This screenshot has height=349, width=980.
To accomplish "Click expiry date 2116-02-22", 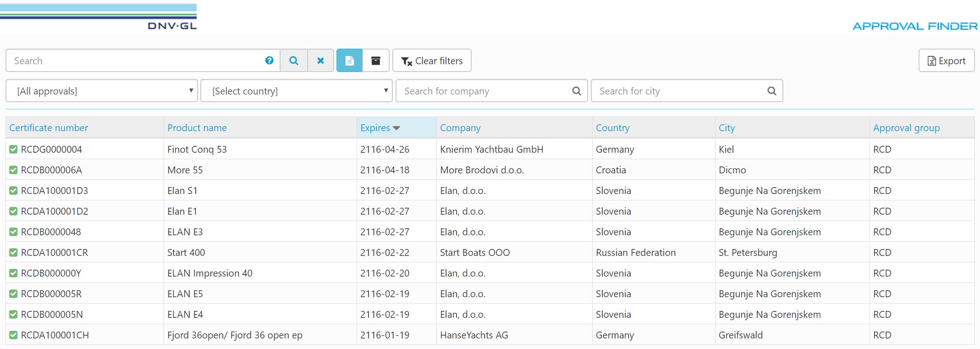I will coord(385,252).
